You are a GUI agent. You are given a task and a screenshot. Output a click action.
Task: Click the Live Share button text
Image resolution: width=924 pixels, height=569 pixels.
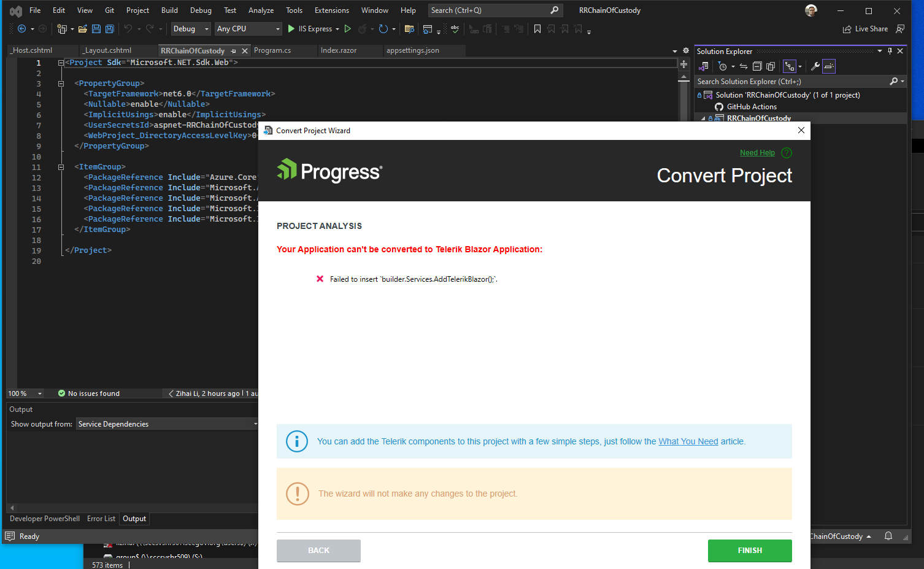[871, 29]
